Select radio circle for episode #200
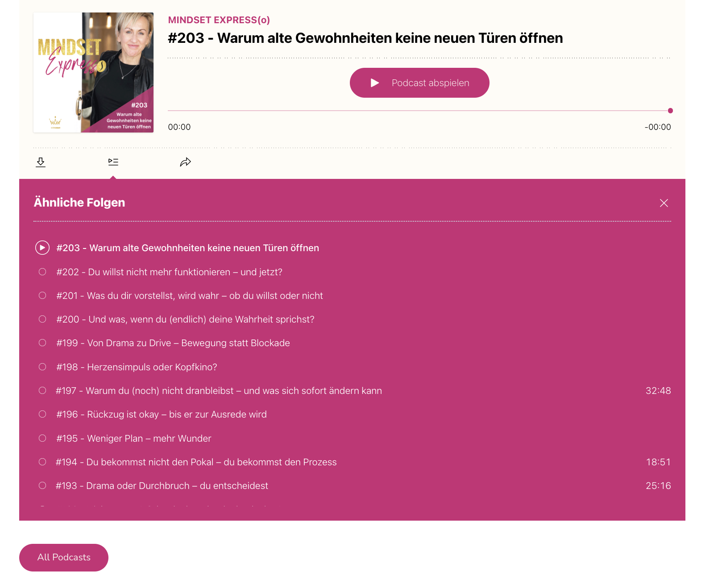The image size is (722, 588). (x=42, y=319)
